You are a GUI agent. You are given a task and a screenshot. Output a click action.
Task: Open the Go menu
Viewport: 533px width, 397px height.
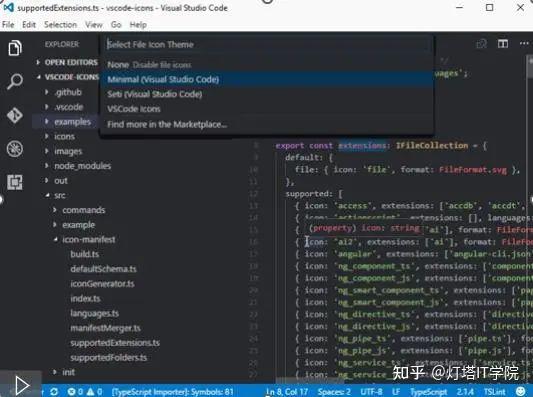coord(116,25)
